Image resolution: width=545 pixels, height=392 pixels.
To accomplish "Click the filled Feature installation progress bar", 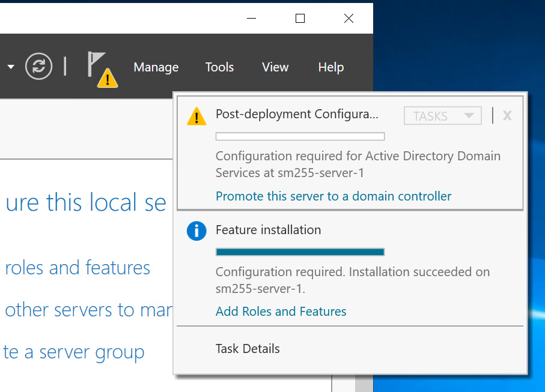I will pyautogui.click(x=300, y=252).
